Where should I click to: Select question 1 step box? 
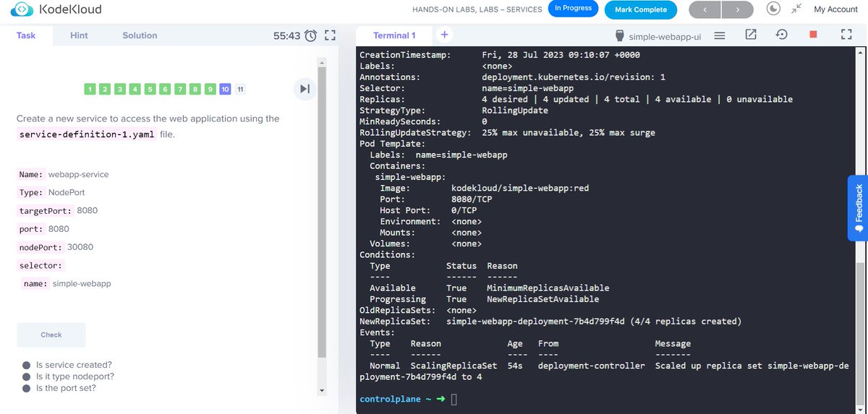(90, 89)
